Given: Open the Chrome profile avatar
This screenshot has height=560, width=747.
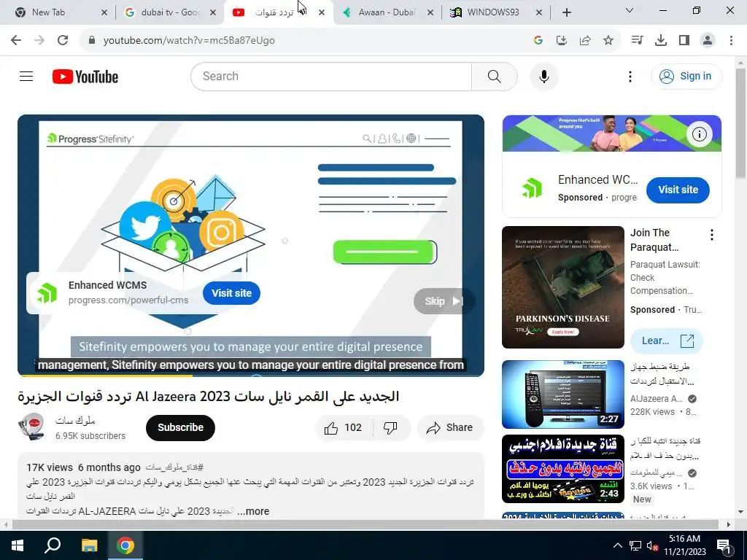Looking at the screenshot, I should [x=708, y=41].
